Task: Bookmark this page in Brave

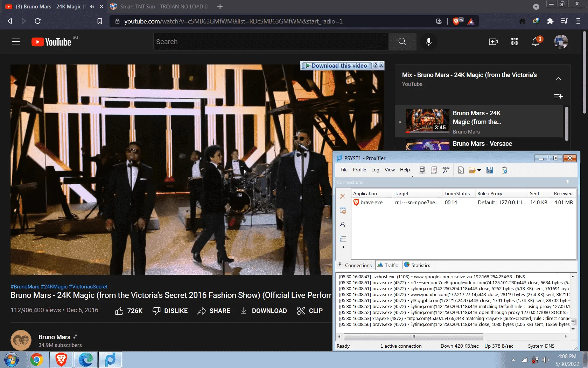Action: 100,21
